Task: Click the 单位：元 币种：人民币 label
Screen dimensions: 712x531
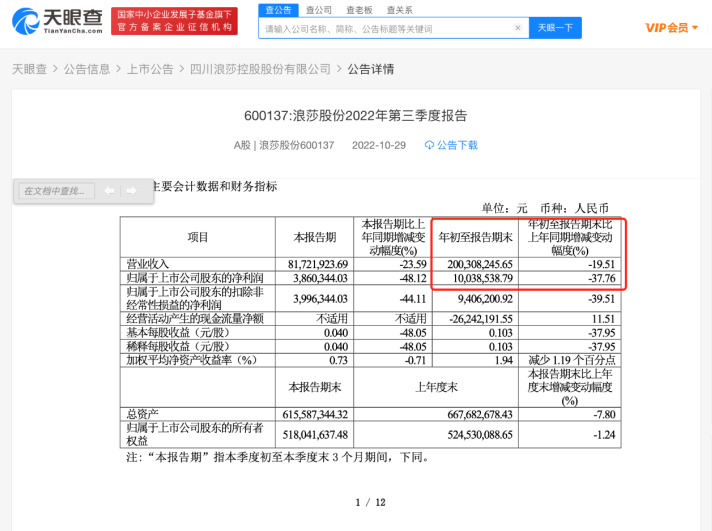Action: 545,208
